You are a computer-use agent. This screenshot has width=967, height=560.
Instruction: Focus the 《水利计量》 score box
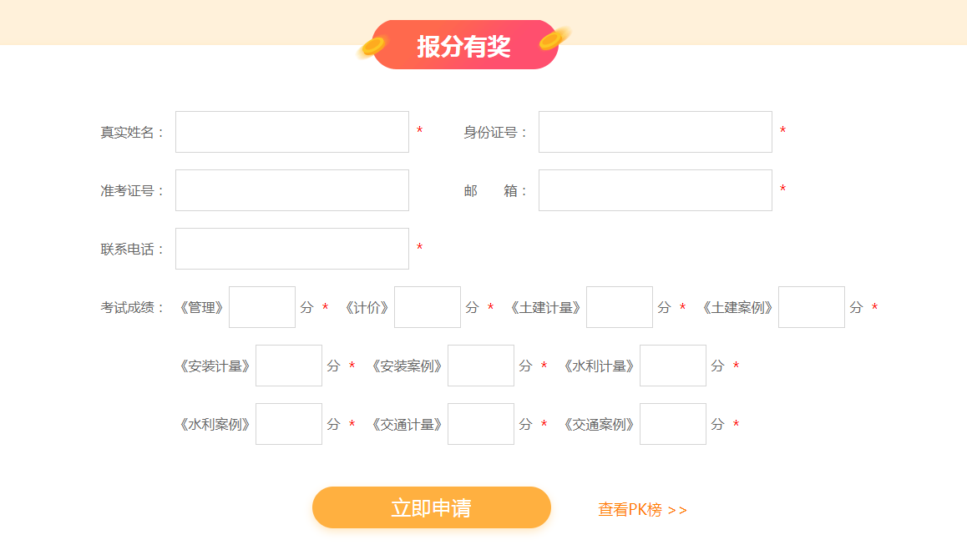[x=673, y=366]
